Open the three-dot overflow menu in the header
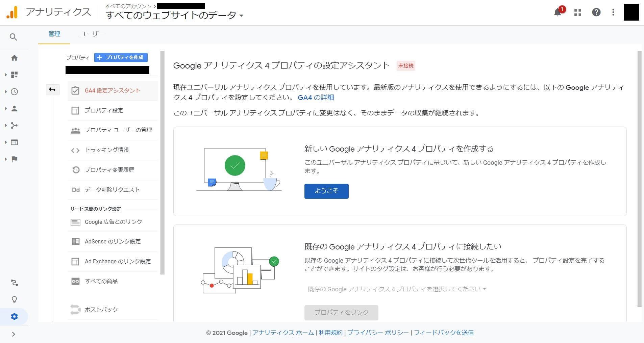Viewport: 644px width, 343px height. 613,12
